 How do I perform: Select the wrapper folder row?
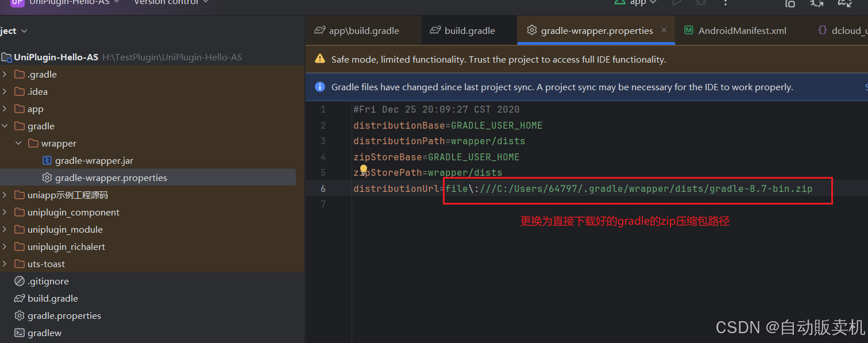point(149,143)
